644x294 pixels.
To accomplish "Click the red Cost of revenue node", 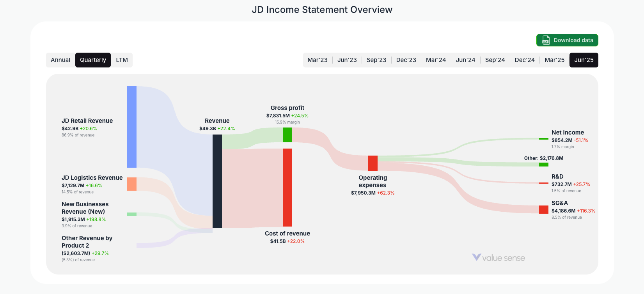I will coord(287,187).
